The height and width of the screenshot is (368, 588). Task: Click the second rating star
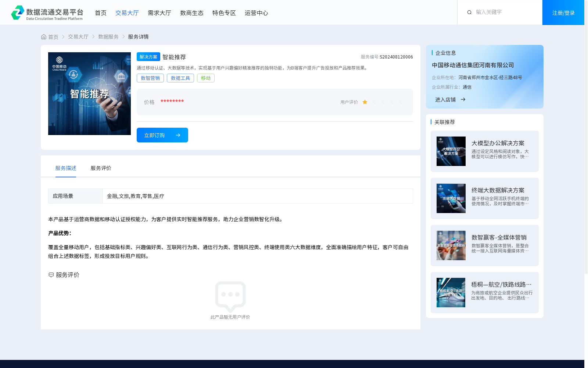pos(374,102)
